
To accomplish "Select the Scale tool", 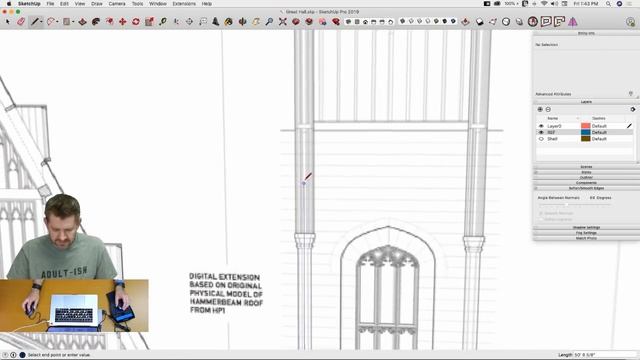I will click(149, 22).
